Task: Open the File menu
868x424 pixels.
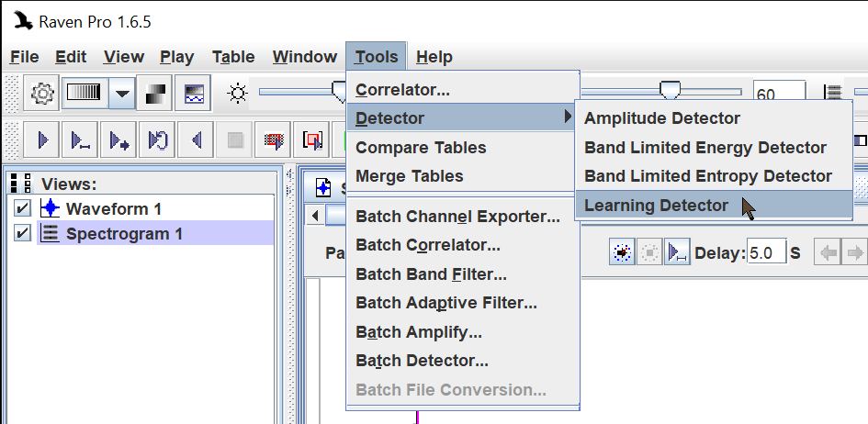Action: pos(25,56)
